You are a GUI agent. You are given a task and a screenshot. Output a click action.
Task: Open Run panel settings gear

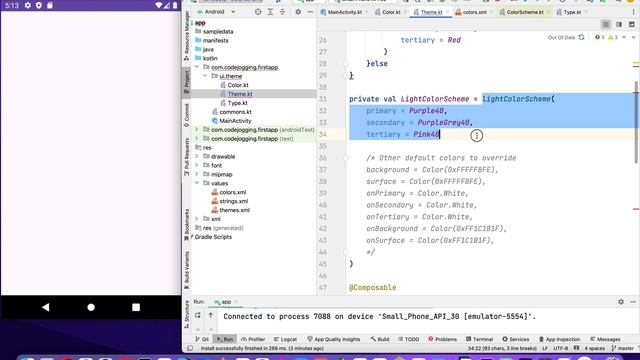coord(621,302)
